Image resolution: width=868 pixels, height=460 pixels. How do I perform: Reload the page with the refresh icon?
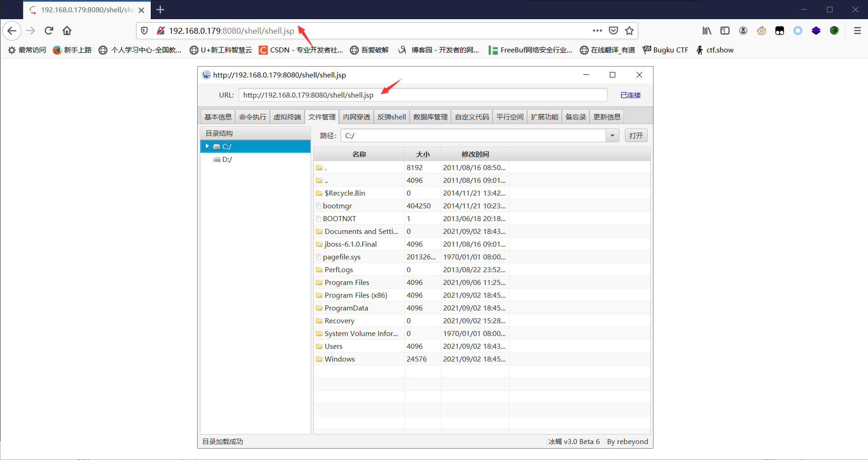tap(49, 31)
